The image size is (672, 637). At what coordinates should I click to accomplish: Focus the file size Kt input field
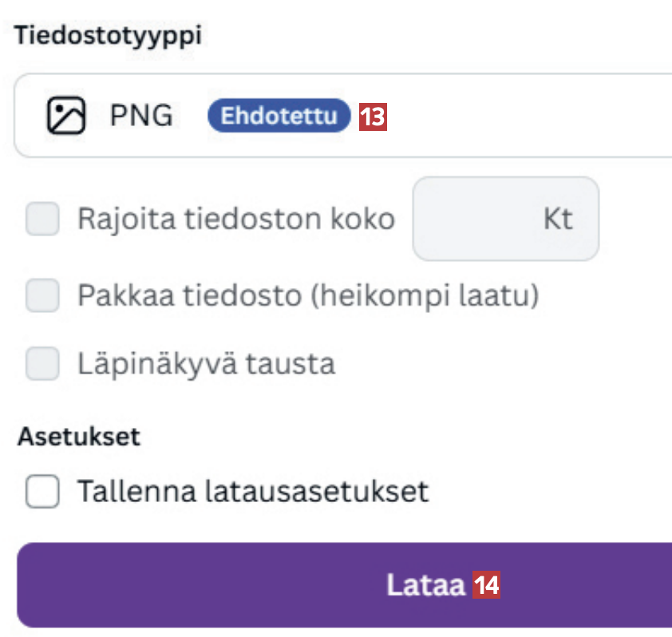(479, 219)
